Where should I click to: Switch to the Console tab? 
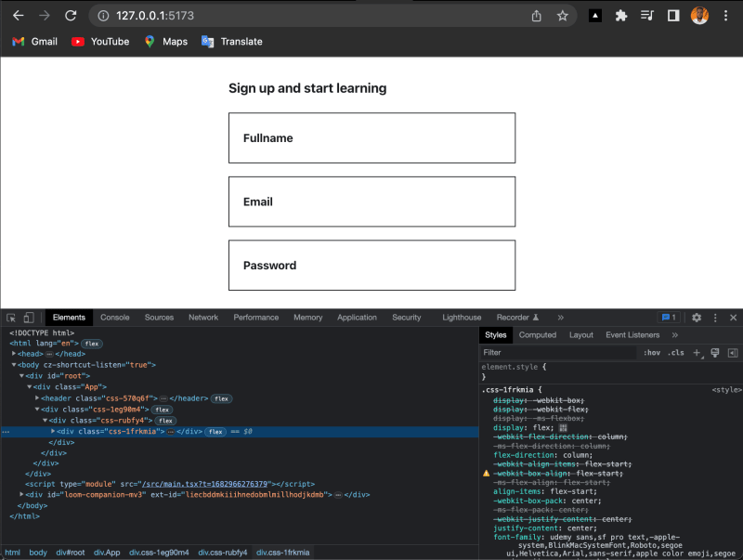(114, 318)
